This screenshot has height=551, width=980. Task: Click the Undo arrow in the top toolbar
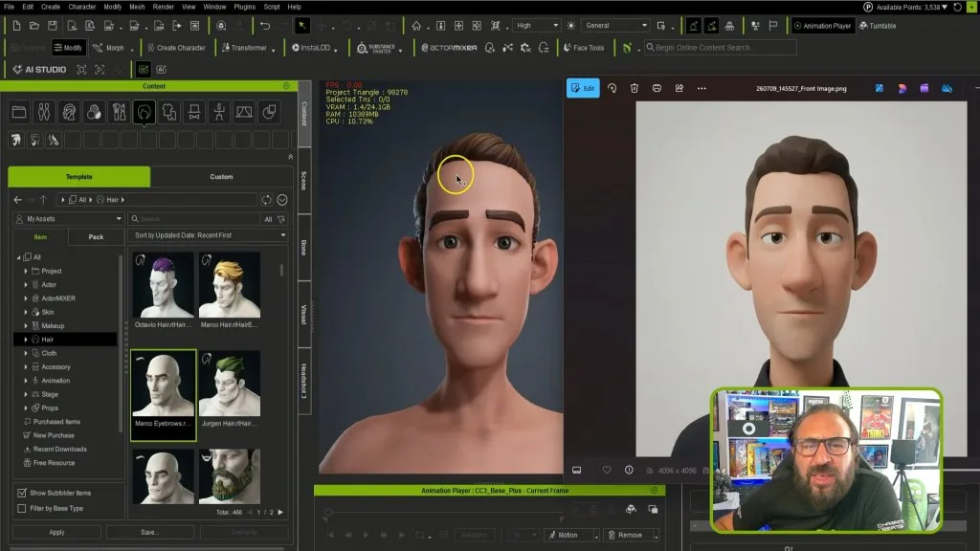(x=265, y=26)
